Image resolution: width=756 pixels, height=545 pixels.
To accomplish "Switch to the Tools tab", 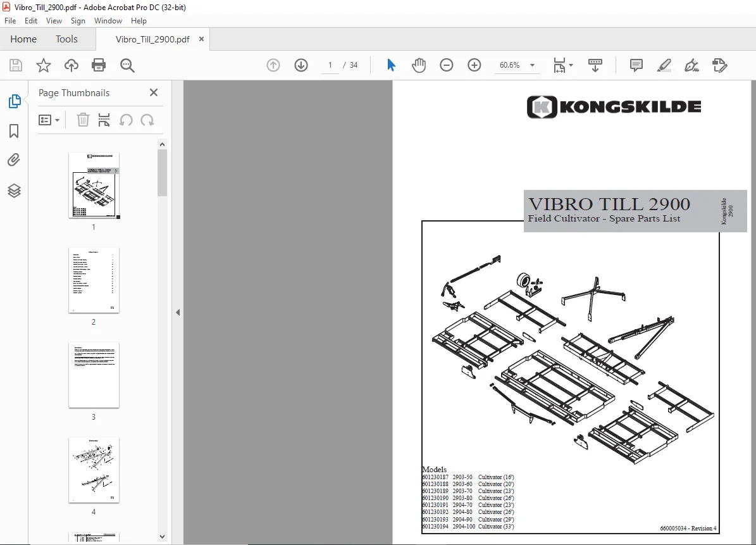I will click(x=66, y=39).
